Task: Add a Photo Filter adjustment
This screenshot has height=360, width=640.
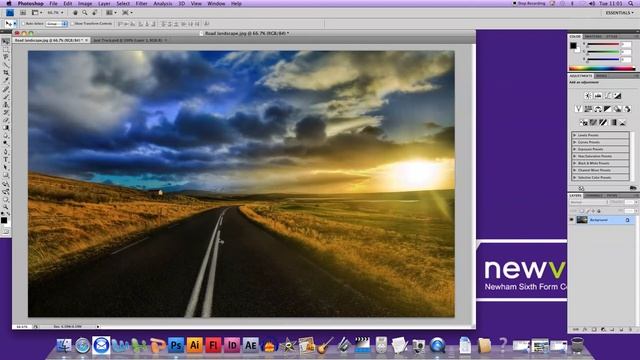Action: pyautogui.click(x=618, y=109)
